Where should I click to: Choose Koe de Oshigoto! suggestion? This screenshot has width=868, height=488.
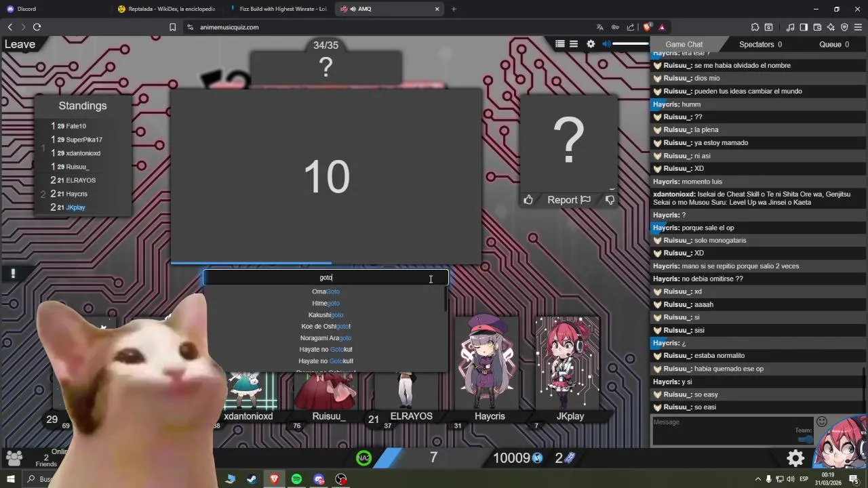(325, 326)
